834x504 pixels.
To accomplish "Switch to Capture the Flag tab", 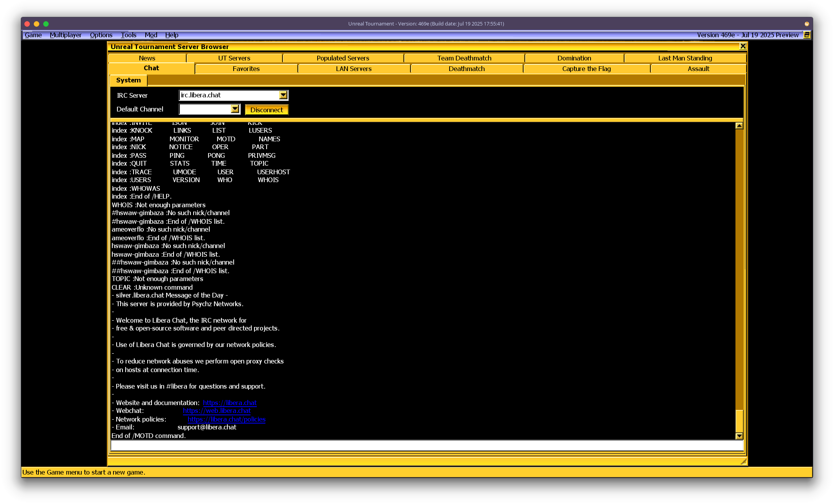I will pyautogui.click(x=586, y=69).
